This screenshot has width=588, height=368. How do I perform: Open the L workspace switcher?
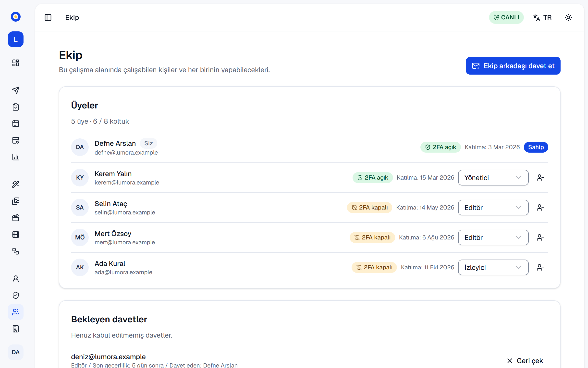(16, 39)
